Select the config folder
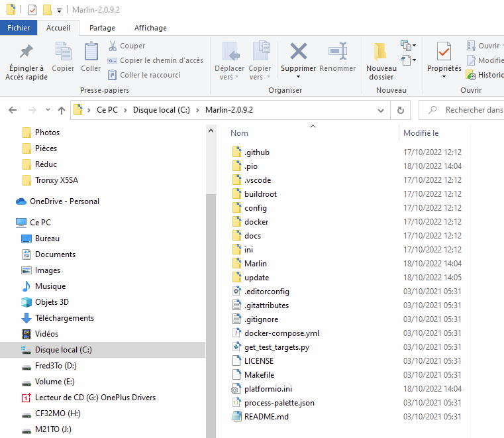This screenshot has height=438, width=504. click(x=256, y=208)
